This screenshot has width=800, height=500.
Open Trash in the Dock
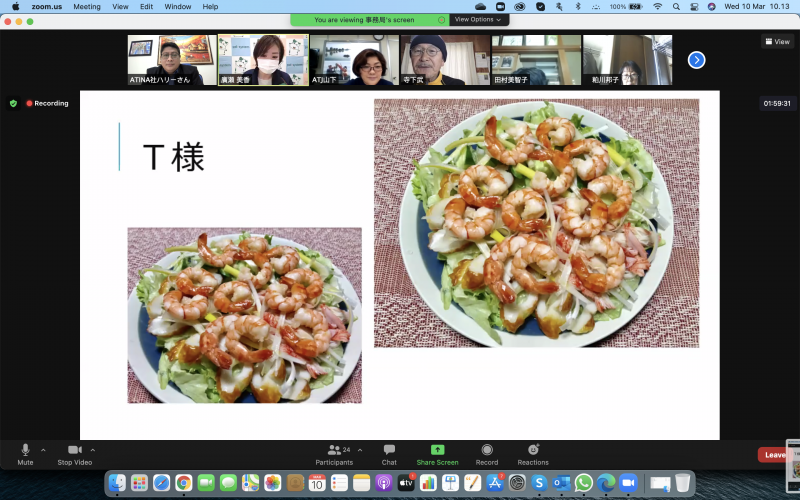coord(683,482)
